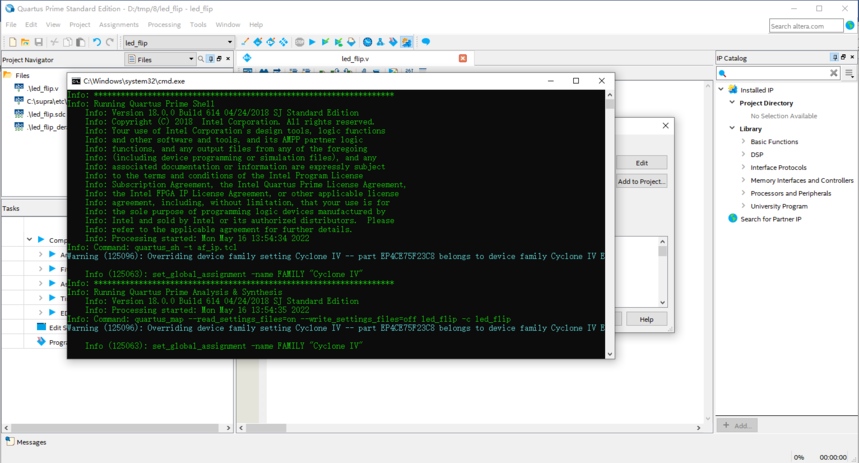
Task: Click the New File toolbar icon
Action: (12, 42)
